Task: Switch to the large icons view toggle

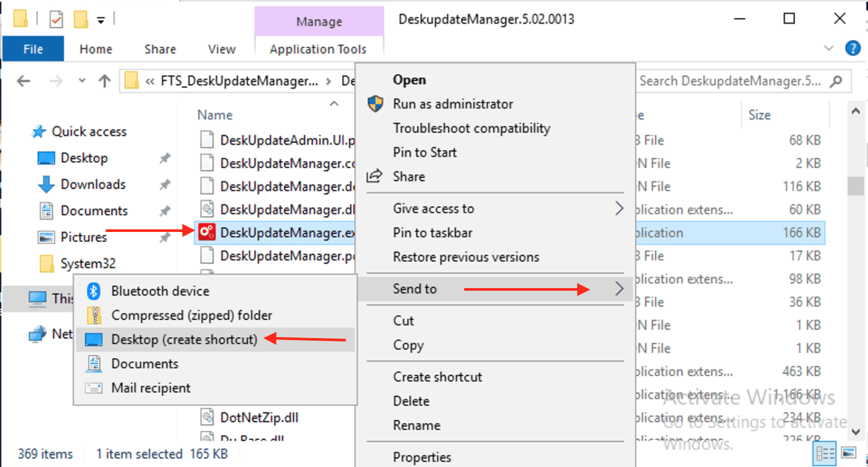Action: click(x=849, y=453)
